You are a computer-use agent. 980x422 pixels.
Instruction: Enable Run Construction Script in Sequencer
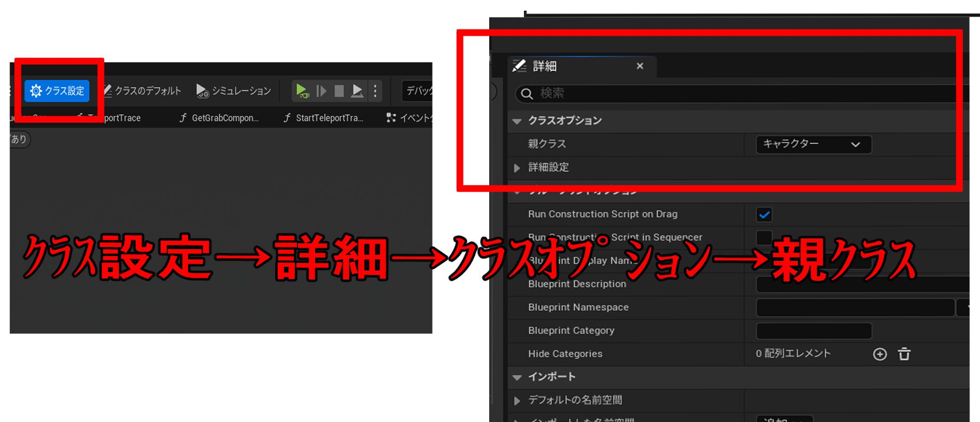pos(764,237)
